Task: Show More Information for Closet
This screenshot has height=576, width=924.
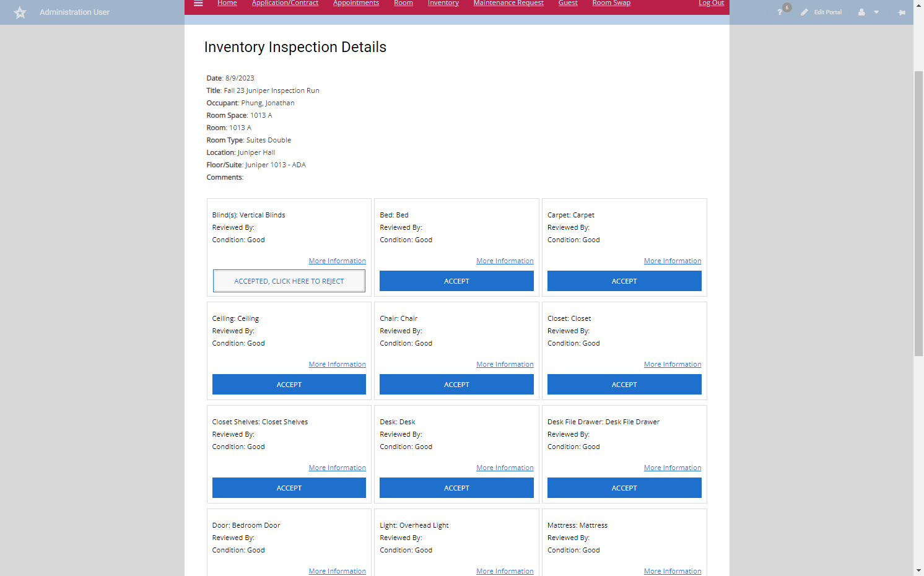Action: (x=673, y=364)
